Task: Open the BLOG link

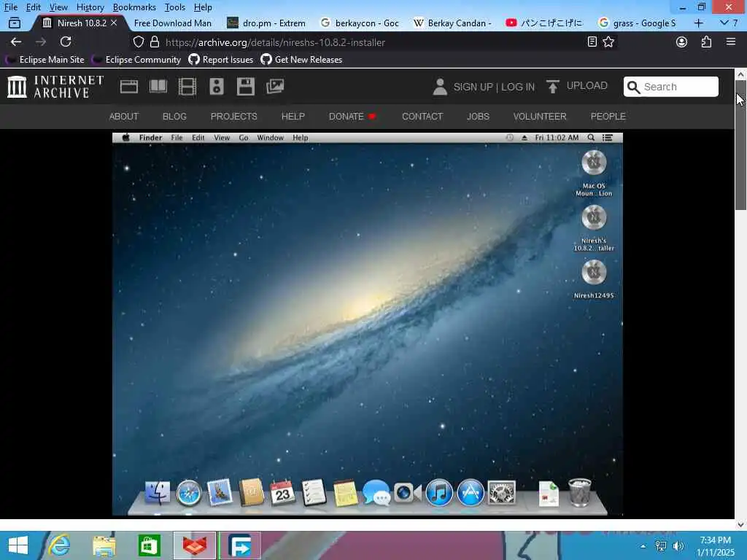Action: point(174,116)
